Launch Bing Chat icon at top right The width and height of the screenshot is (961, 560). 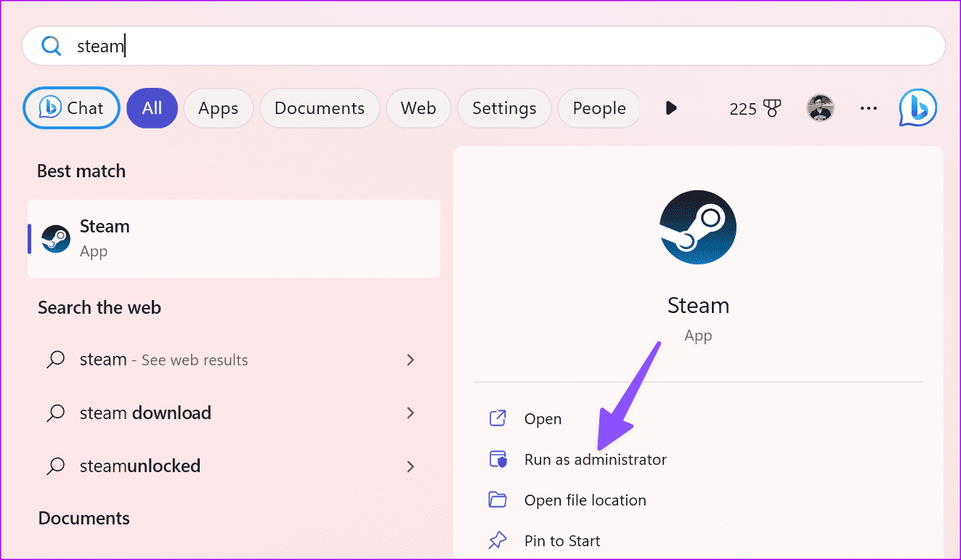[918, 107]
